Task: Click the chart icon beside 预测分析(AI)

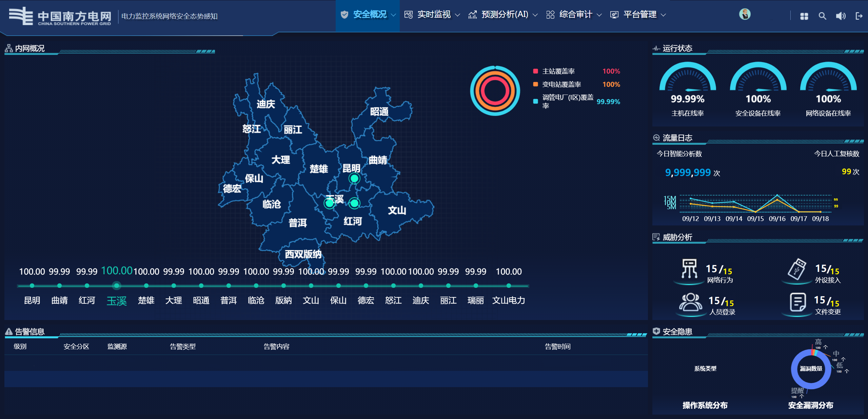Action: click(x=473, y=15)
